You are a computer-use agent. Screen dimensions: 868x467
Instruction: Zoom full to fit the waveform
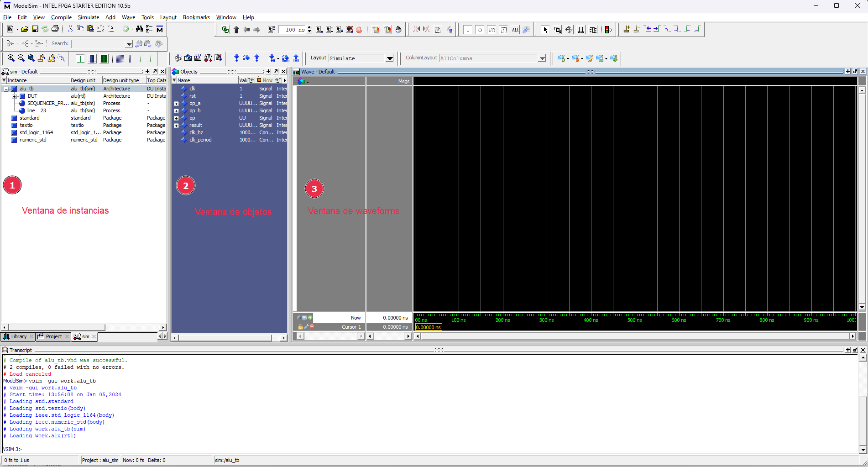(31, 58)
